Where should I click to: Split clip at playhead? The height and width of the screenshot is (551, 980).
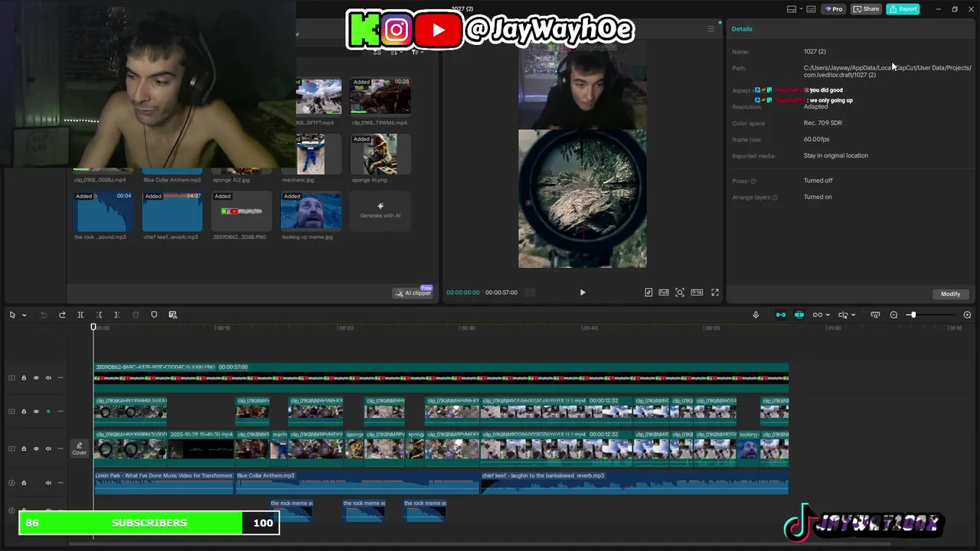pyautogui.click(x=80, y=315)
